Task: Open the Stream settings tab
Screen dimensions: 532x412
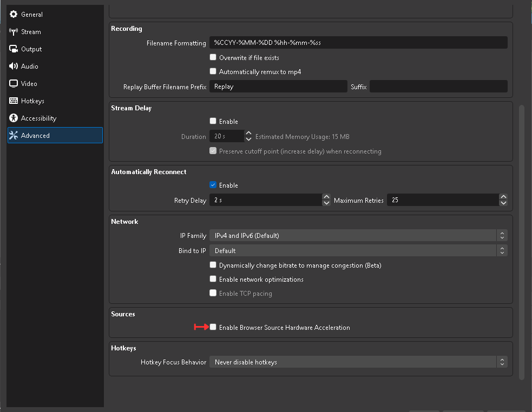Action: [x=55, y=31]
